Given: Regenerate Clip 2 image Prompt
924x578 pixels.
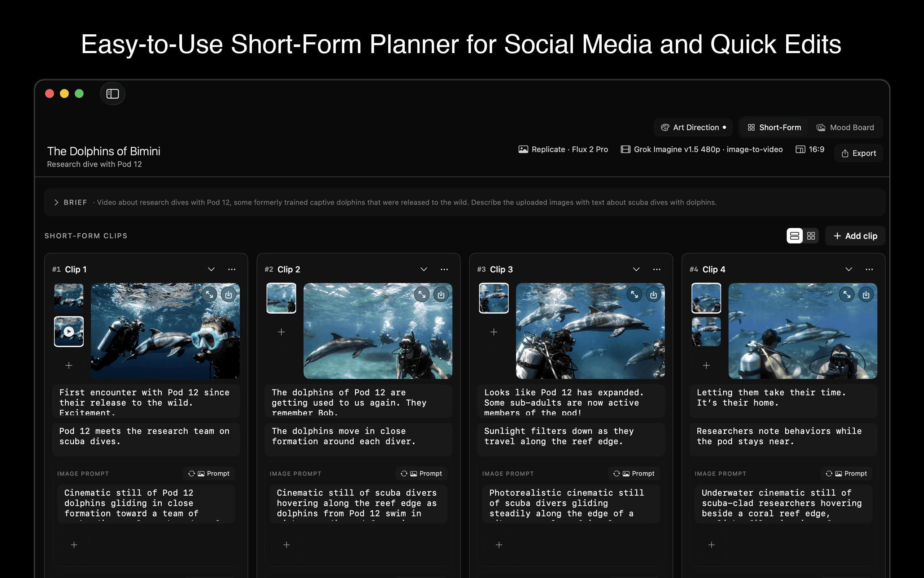Looking at the screenshot, I should pos(422,474).
